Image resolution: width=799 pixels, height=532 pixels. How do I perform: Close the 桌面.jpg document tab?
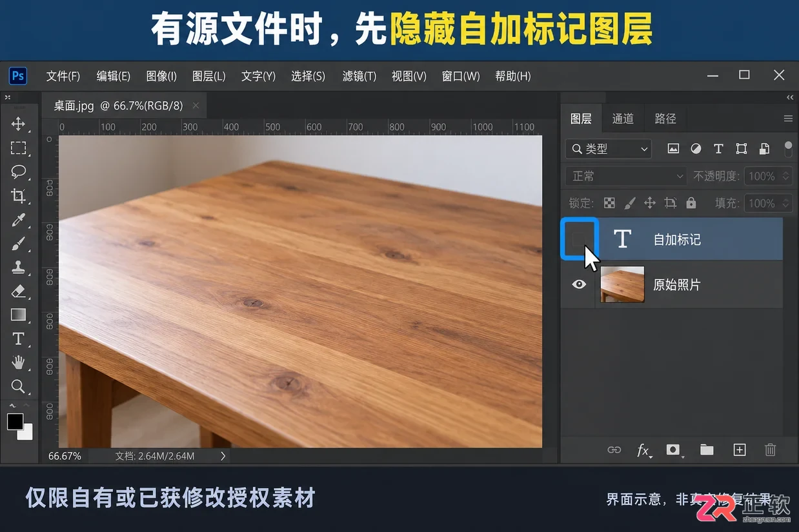click(196, 106)
